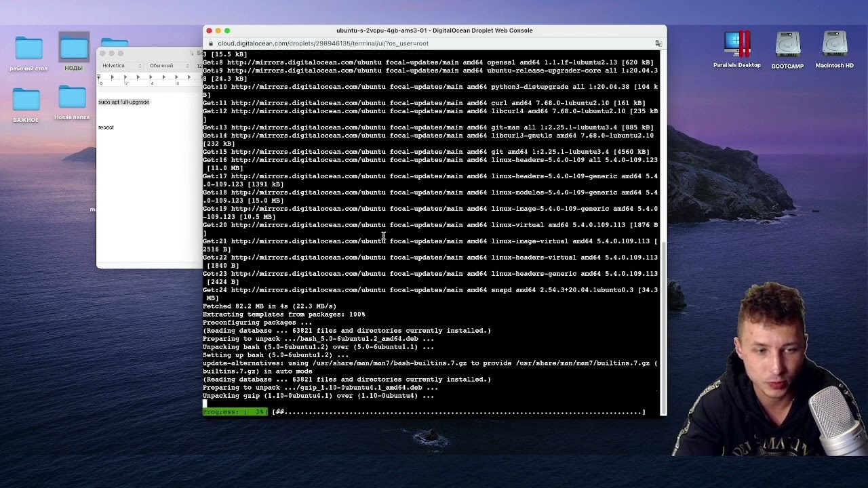The width and height of the screenshot is (868, 488).
Task: Click the 'Preparing to unpack .../bash' line
Action: pyautogui.click(x=318, y=339)
